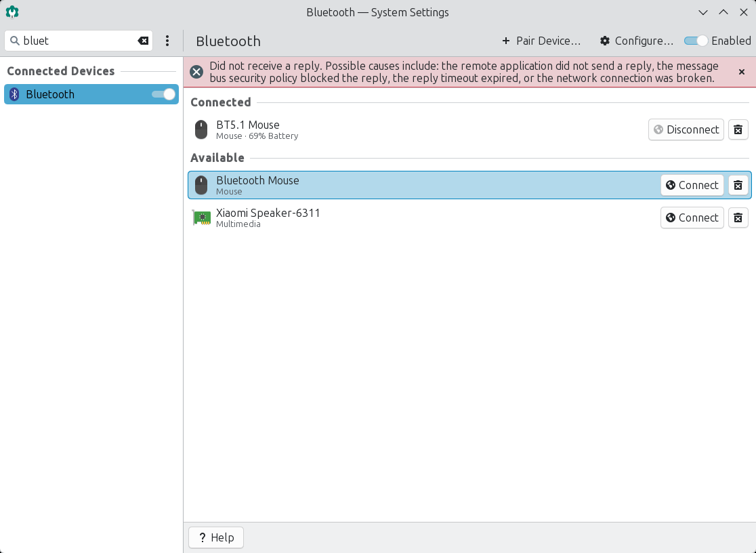Open the three-dot sidebar menu

point(167,41)
